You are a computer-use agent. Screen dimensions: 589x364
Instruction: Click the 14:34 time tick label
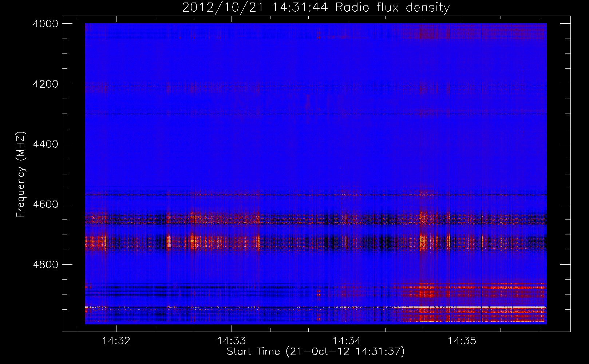[347, 341]
